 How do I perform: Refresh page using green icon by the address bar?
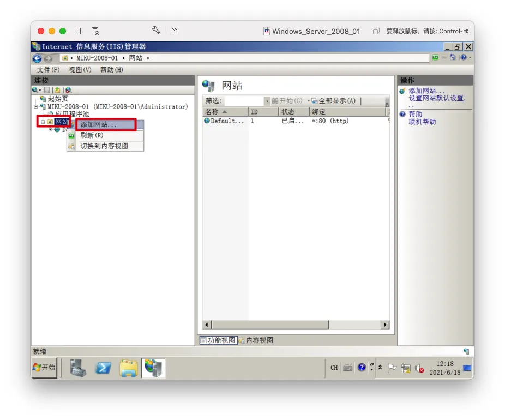[x=435, y=57]
